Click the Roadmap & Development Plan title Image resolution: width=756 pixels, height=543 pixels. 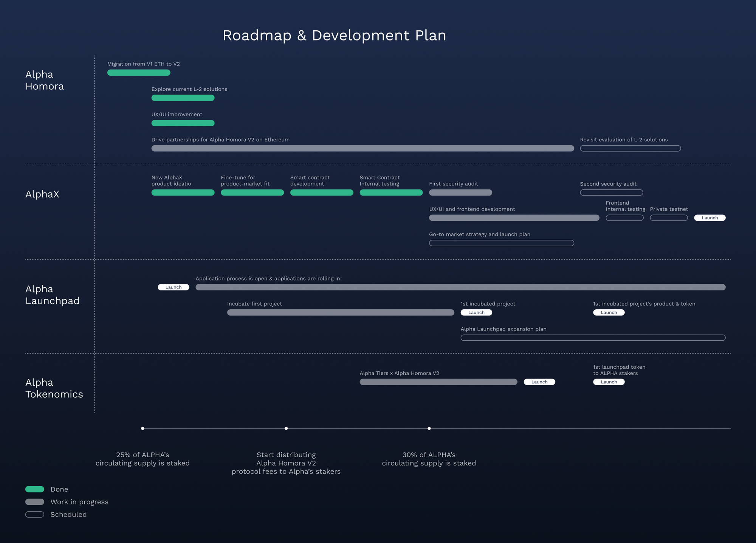pos(334,36)
